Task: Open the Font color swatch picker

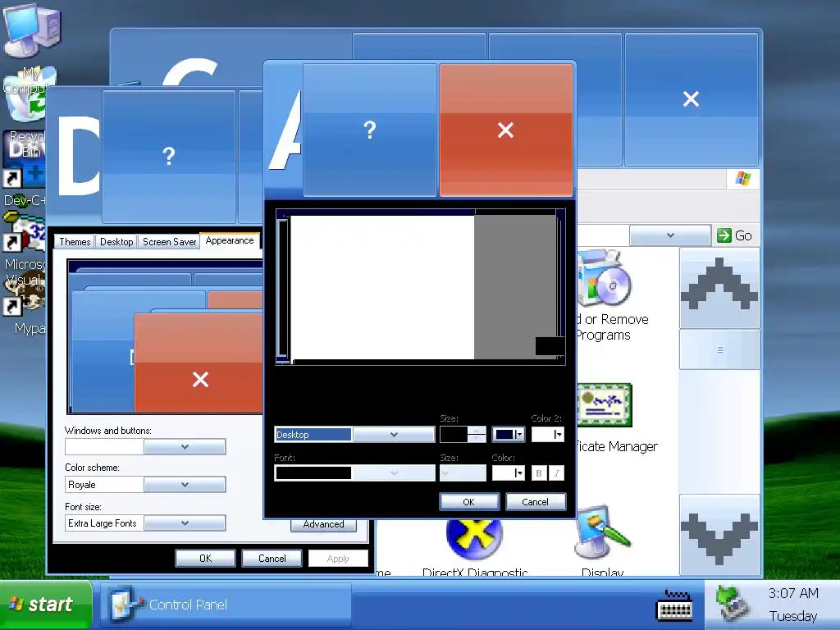Action: pos(509,473)
